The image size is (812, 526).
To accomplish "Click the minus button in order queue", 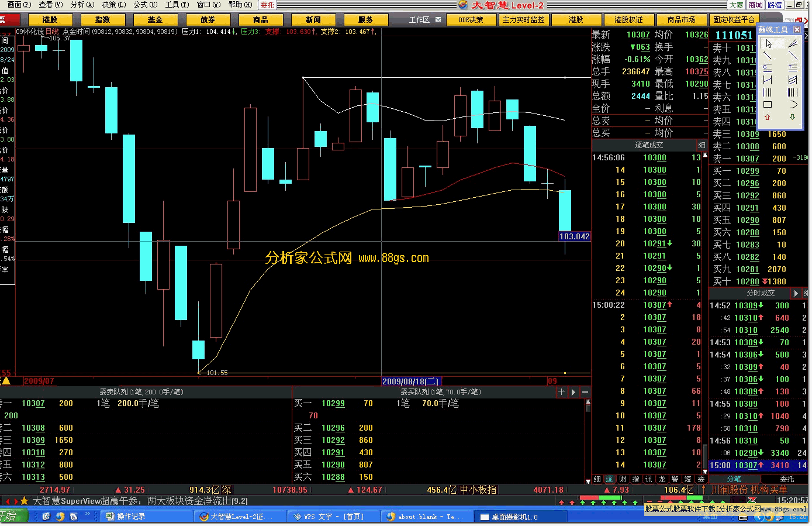I will pyautogui.click(x=585, y=392).
